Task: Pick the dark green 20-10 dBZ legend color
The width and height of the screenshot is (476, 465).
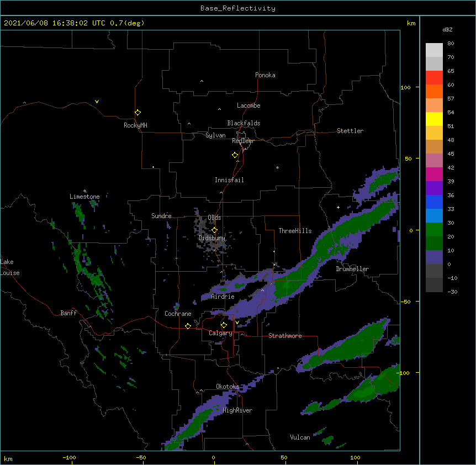Action: (x=434, y=244)
